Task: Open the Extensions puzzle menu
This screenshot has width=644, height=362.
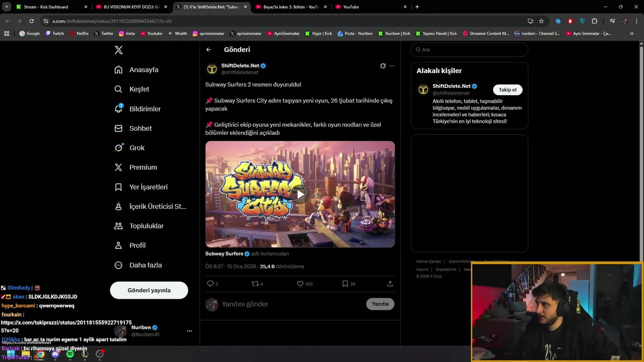Action: tap(595, 21)
